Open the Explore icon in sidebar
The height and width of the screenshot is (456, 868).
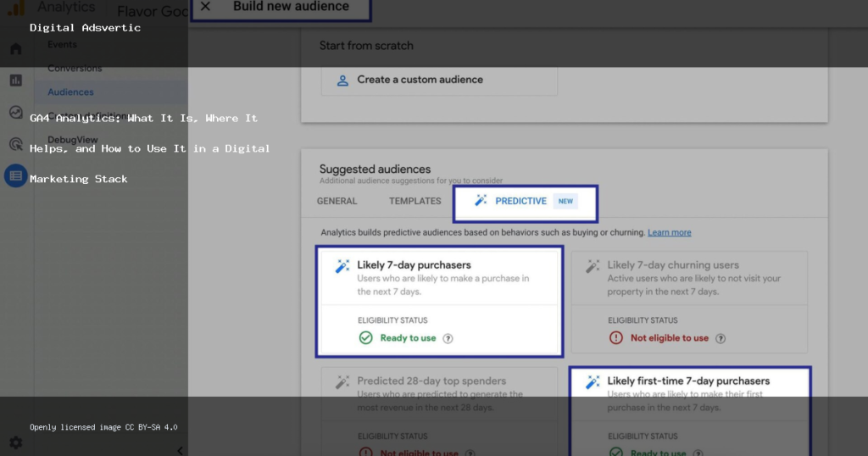(15, 113)
